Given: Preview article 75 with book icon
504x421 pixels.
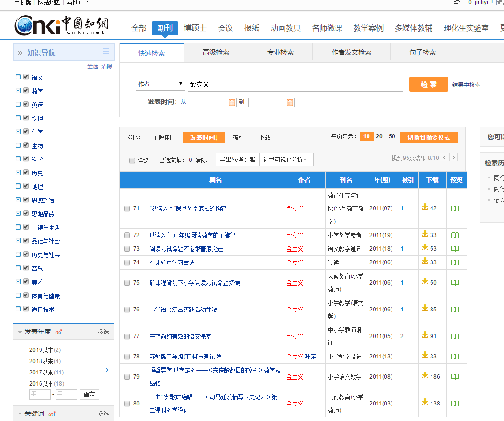Looking at the screenshot, I should click(x=455, y=283).
